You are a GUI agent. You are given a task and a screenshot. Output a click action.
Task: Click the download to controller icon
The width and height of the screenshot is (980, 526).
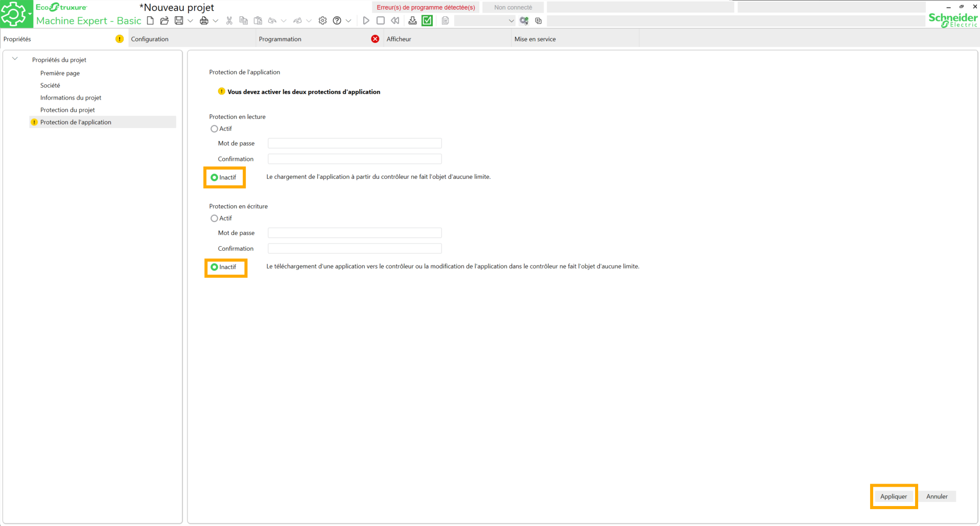[412, 21]
